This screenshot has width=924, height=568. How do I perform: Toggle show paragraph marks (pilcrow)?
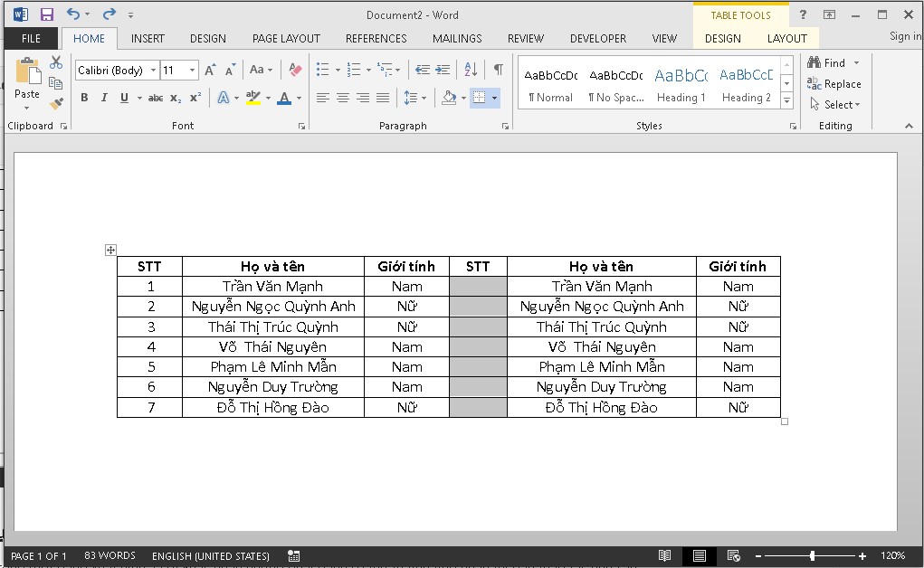[498, 70]
